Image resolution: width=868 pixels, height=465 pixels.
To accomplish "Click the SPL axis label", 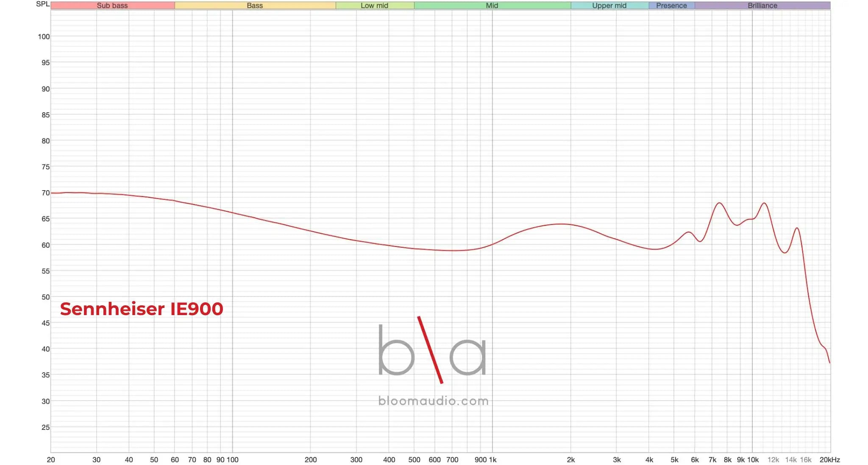I will tap(42, 4).
